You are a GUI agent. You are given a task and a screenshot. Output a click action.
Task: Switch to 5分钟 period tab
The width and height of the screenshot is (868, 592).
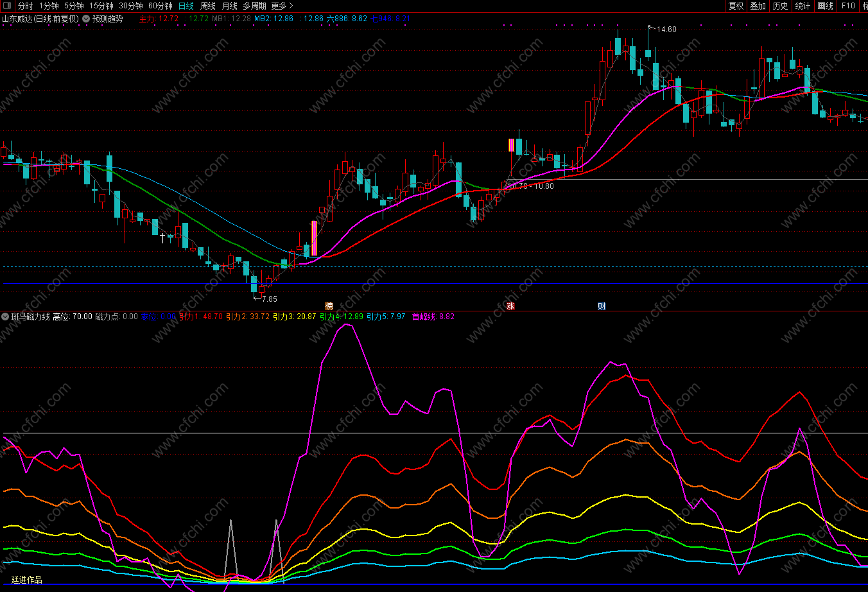[74, 6]
